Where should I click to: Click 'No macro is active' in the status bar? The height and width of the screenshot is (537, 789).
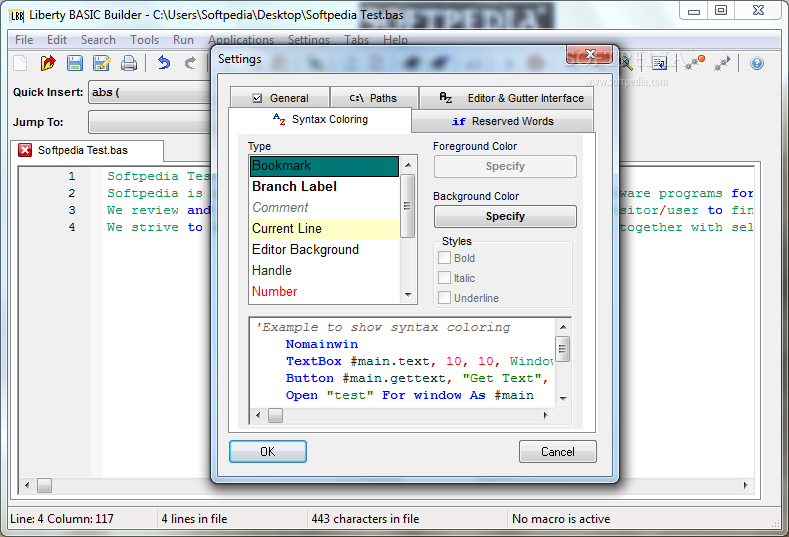point(561,519)
